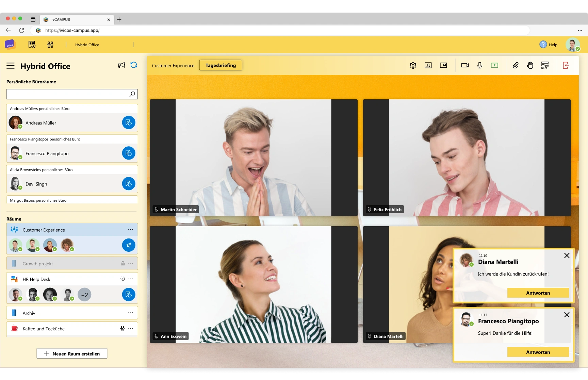Refresh the Hybrid Office room list

[134, 65]
